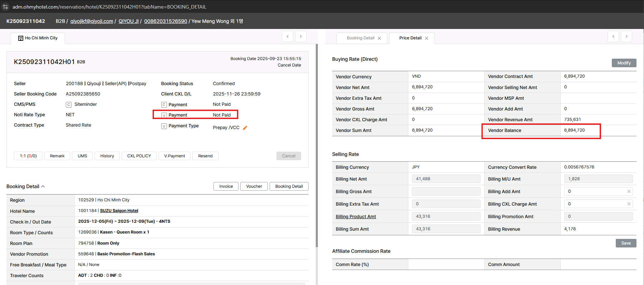Toggle the V Payment Type checkbox
This screenshot has height=285, width=644.
click(164, 126)
